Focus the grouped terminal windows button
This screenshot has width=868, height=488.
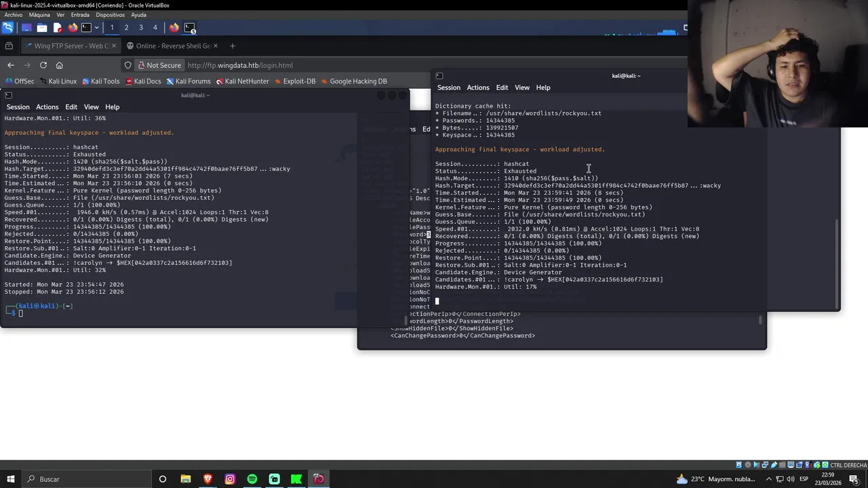[190, 28]
